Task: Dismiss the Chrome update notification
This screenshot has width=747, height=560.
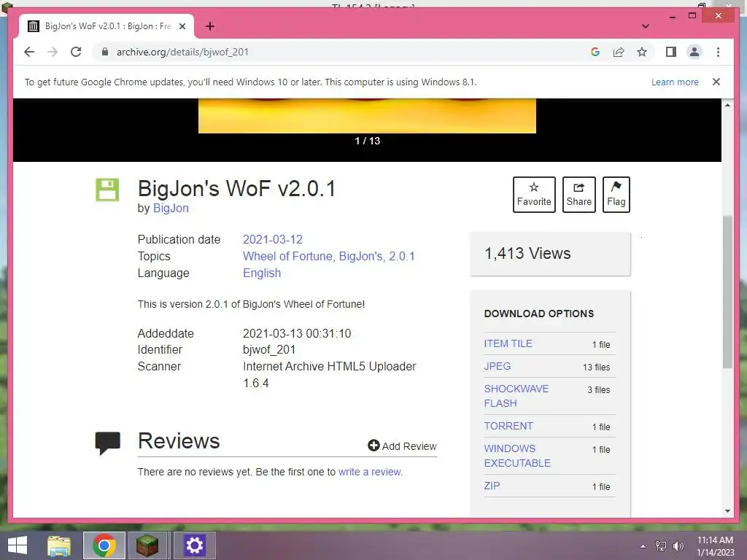Action: (x=716, y=82)
